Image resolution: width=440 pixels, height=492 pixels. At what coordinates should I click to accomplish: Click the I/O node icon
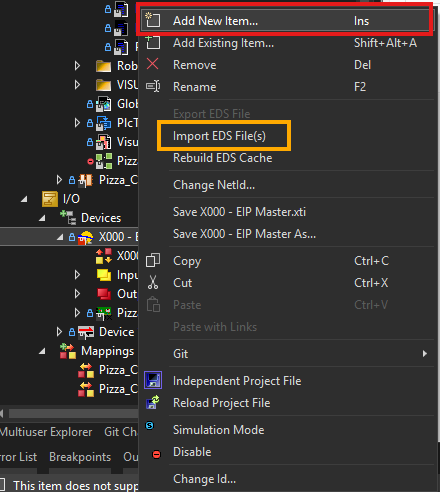50,199
